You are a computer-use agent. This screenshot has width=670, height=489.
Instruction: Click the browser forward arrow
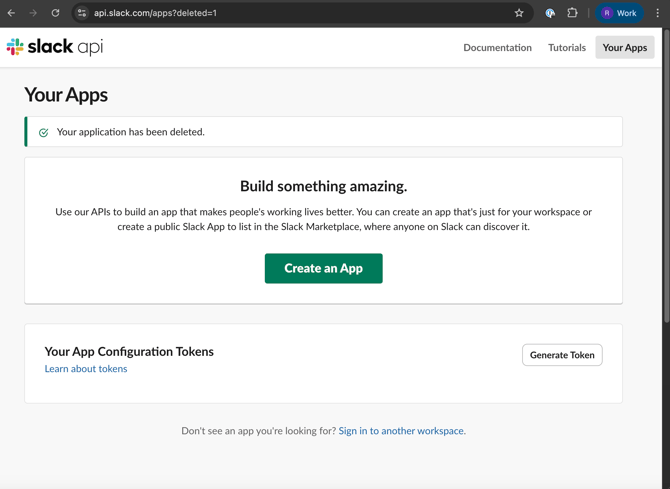click(x=33, y=13)
